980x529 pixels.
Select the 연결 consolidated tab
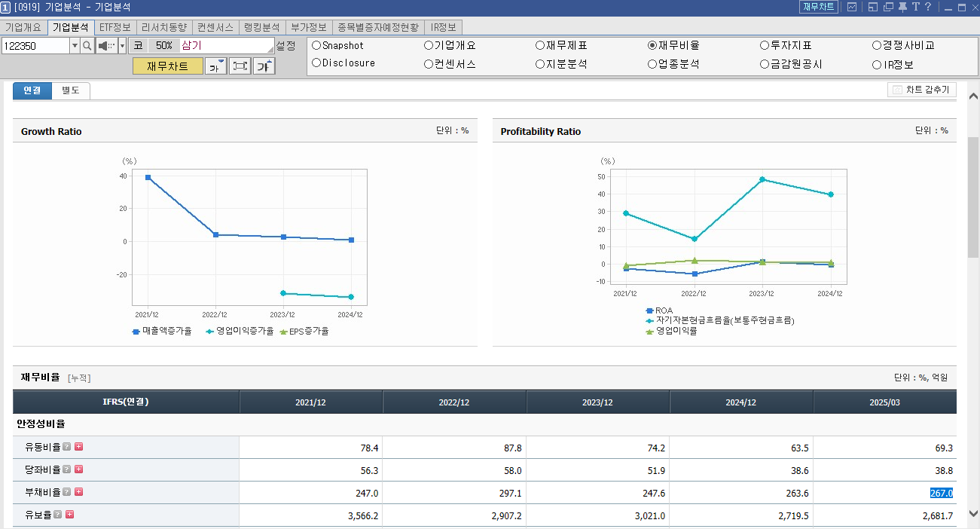point(32,90)
